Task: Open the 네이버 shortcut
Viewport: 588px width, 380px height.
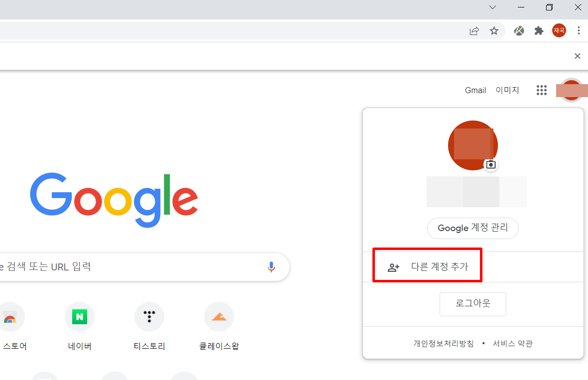Action: (x=80, y=326)
